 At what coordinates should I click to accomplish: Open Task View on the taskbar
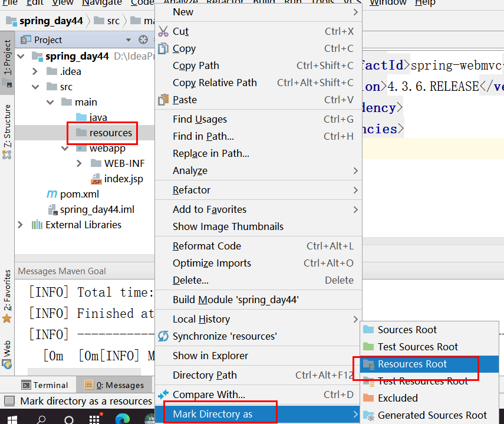(95, 419)
